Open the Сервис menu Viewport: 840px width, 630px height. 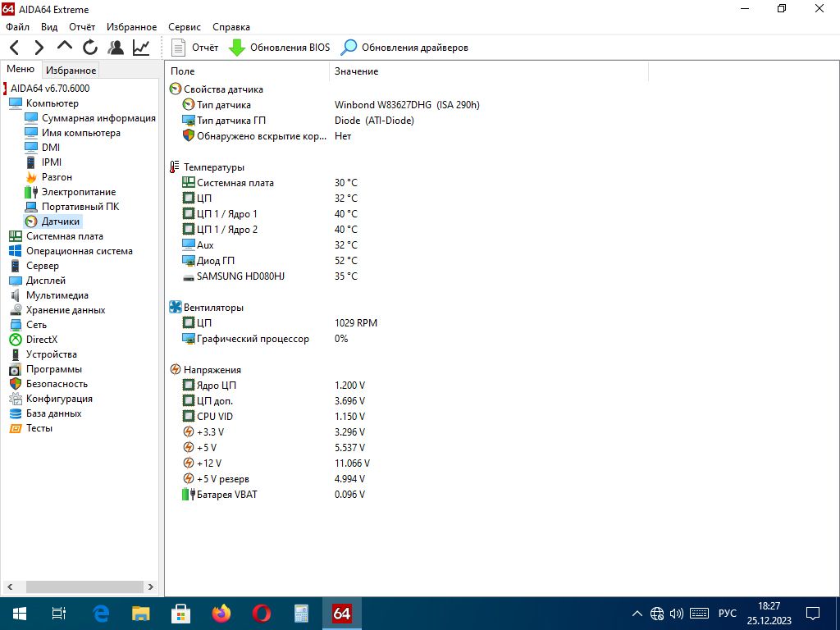coord(185,27)
